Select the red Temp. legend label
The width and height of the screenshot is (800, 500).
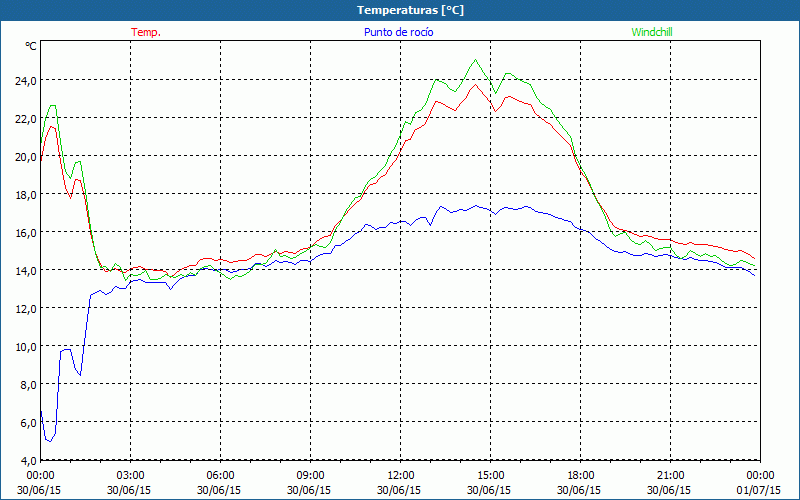click(x=146, y=32)
